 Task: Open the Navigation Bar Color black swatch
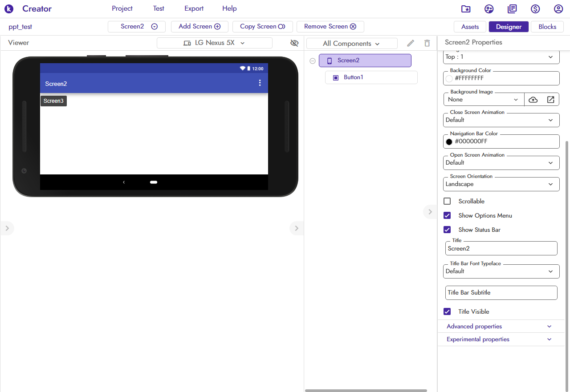click(x=449, y=142)
